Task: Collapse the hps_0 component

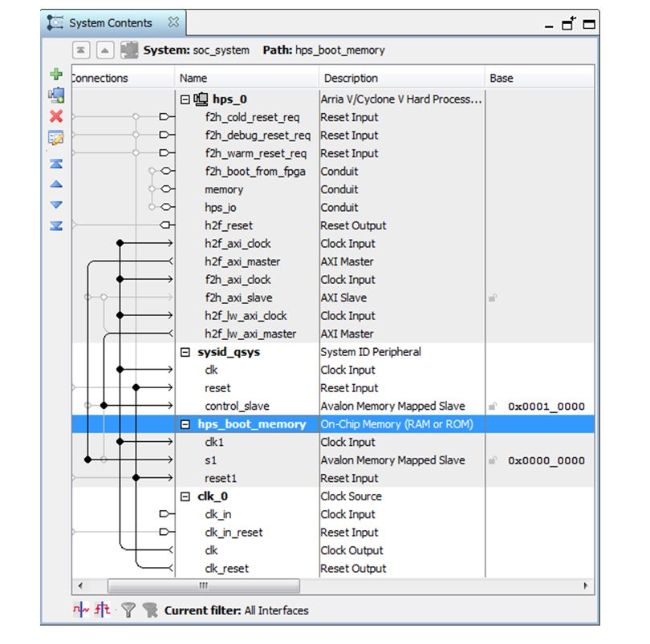Action: point(185,99)
